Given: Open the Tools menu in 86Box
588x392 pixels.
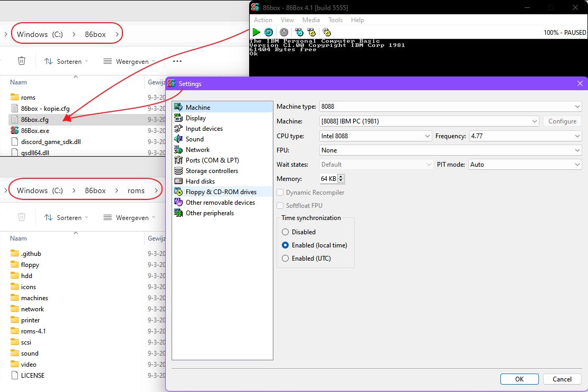Looking at the screenshot, I should point(335,20).
